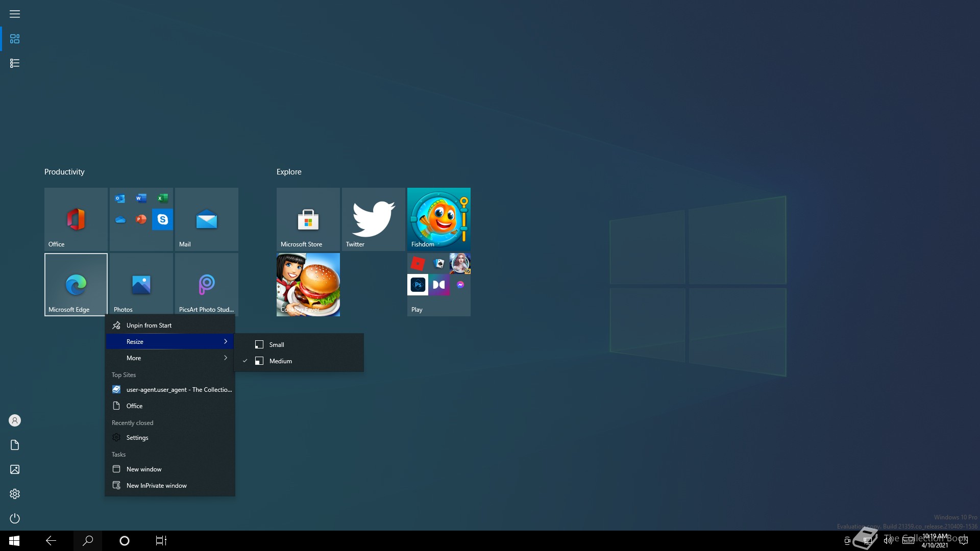Open the Play folder tile
The width and height of the screenshot is (980, 551).
[x=439, y=285]
